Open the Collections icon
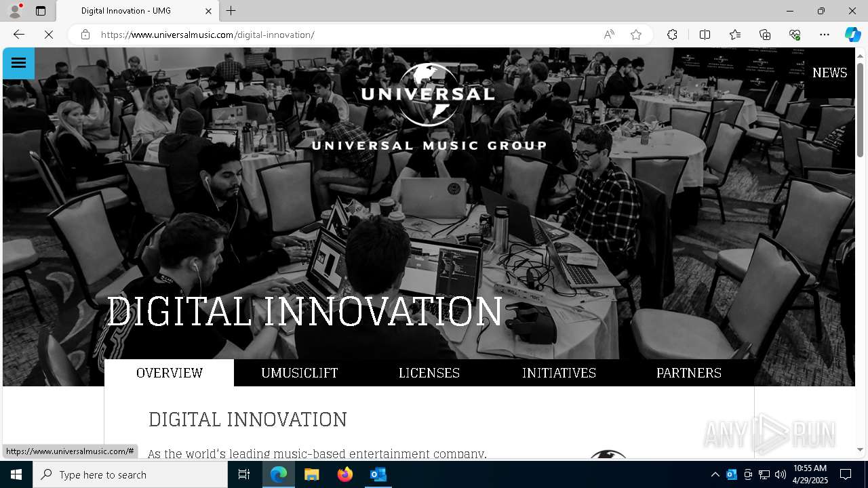 (765, 35)
